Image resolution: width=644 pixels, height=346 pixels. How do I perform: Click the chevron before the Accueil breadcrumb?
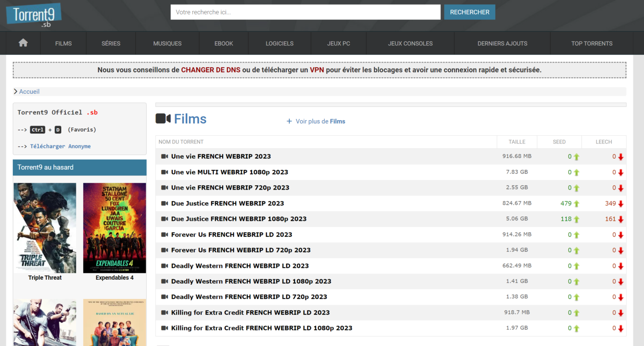click(16, 91)
